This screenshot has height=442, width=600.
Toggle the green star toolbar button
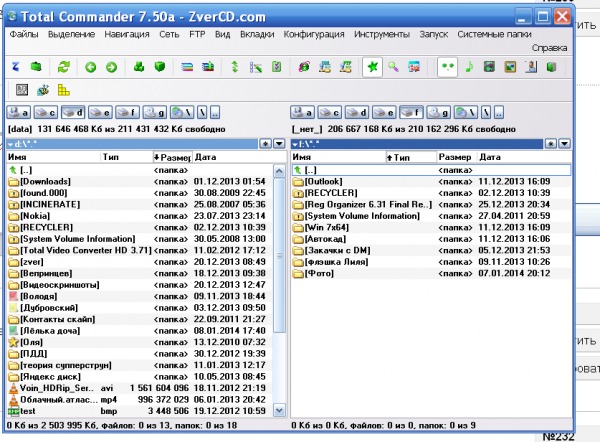(372, 67)
